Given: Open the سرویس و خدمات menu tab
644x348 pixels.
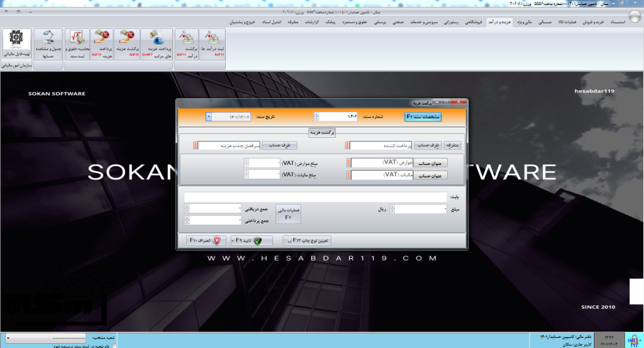Looking at the screenshot, I should coord(424,22).
